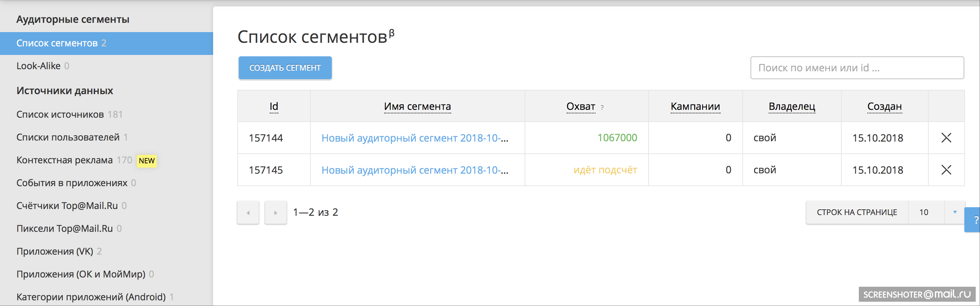This screenshot has width=980, height=306.
Task: Click the question mark next to Охват
Action: (x=602, y=108)
